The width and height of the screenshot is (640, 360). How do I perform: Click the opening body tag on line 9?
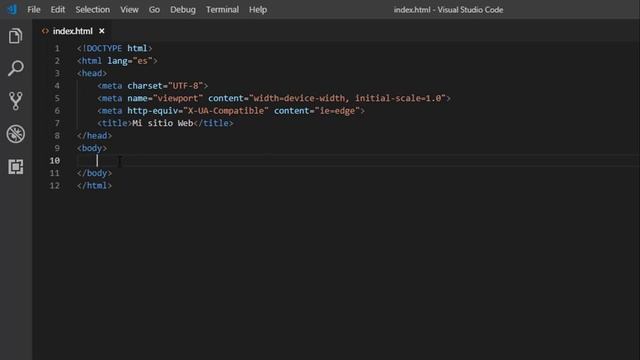click(x=92, y=148)
